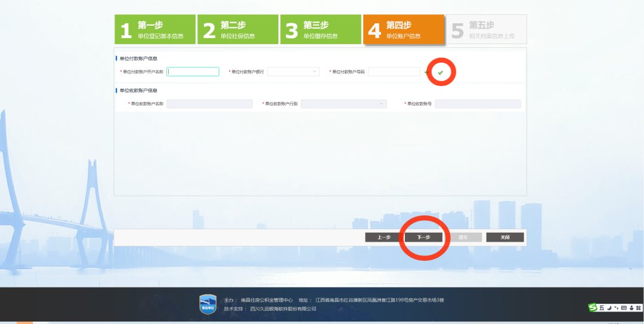Open the four-squares toolbox icon in IME bar

[x=638, y=308]
